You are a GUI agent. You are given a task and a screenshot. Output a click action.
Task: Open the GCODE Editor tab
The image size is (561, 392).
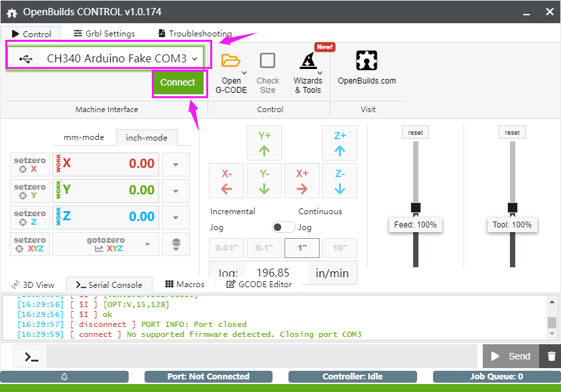point(259,284)
